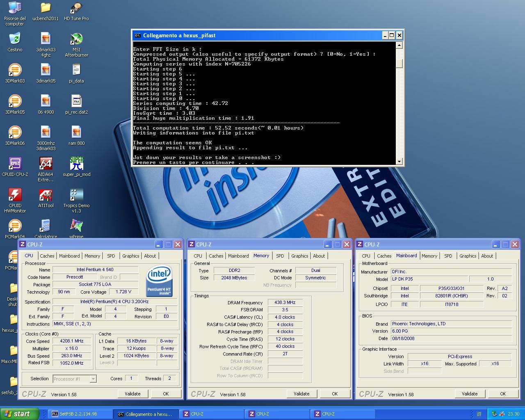Open Processor #1 selection dropdown
This screenshot has width=525, height=420.
(74, 379)
